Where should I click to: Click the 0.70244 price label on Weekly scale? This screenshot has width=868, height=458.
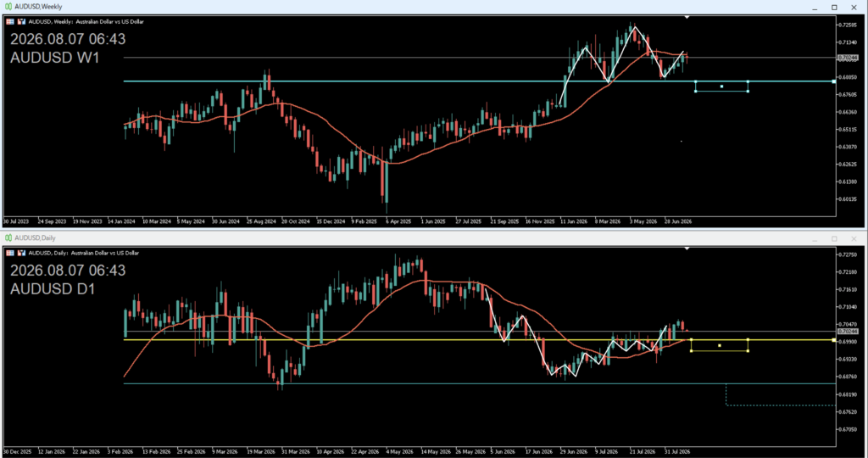848,58
